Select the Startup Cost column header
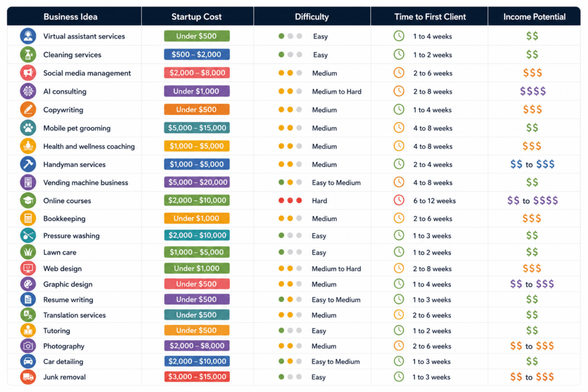 click(196, 17)
